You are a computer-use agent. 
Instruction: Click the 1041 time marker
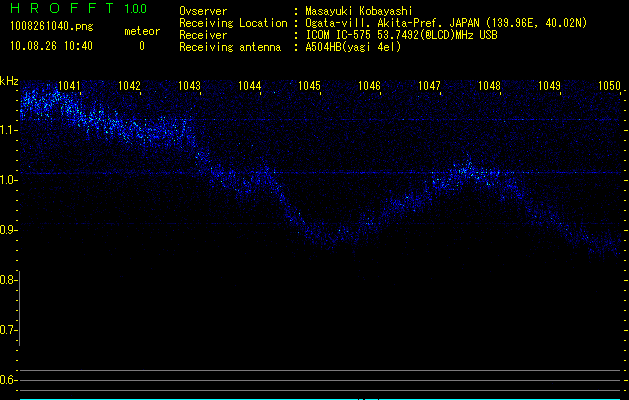coord(70,86)
